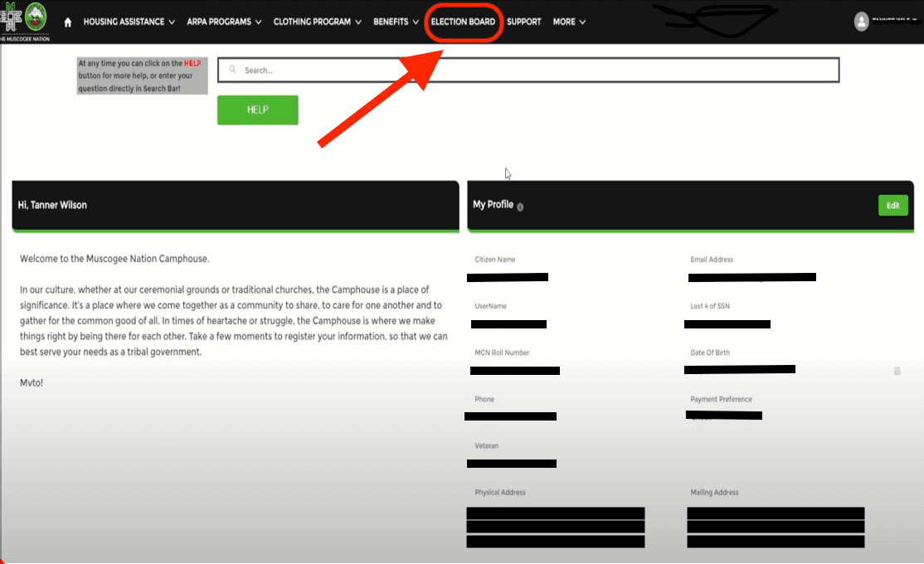Screen dimensions: 924x564
Task: Click the home icon in navigation bar
Action: (68, 22)
